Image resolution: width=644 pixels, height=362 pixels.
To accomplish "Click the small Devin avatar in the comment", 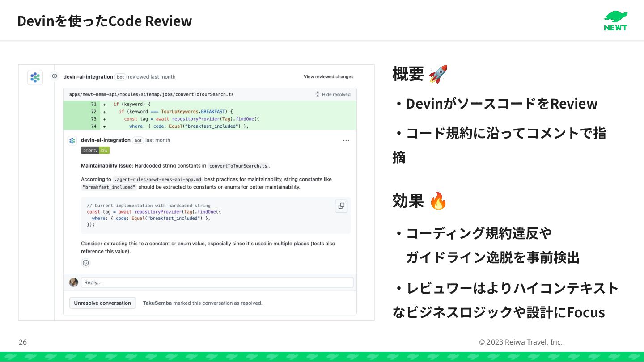I will tap(72, 140).
